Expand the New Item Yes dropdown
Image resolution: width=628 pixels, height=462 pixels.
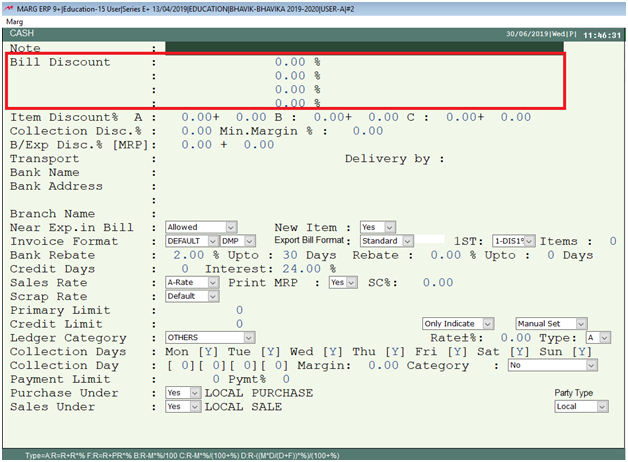pos(377,227)
